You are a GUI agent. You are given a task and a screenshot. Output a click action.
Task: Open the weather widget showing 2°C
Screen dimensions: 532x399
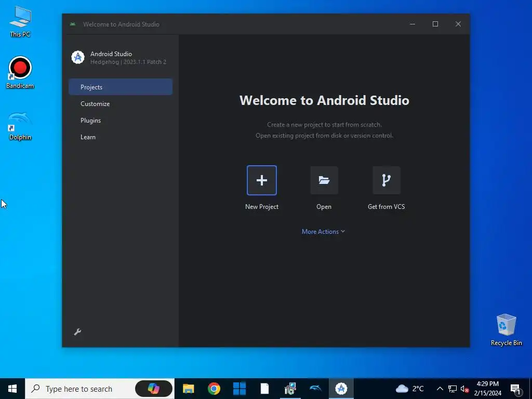pos(410,389)
